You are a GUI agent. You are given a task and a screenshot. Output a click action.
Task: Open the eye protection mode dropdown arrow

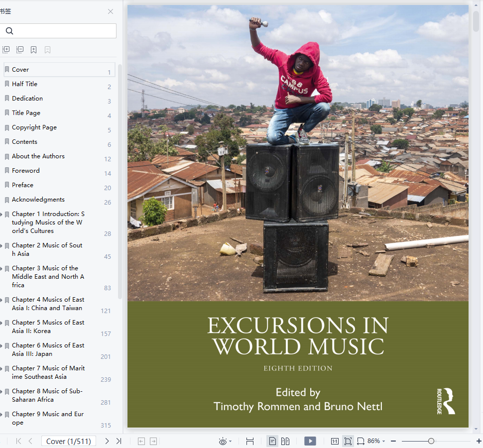click(231, 442)
